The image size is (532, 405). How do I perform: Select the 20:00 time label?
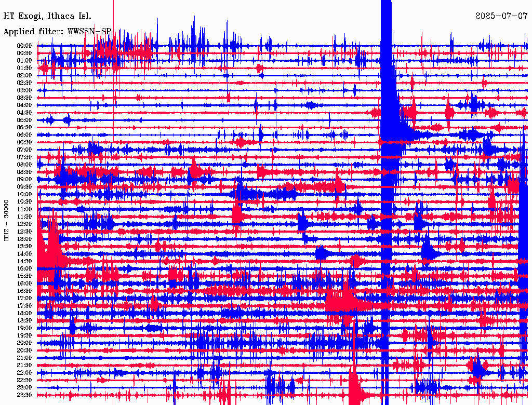[24, 343]
